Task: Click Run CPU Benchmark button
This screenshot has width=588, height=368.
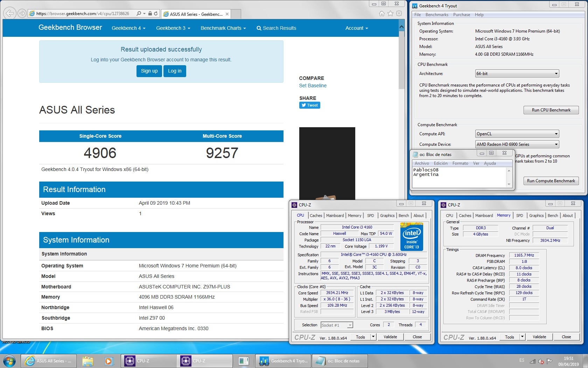Action: coord(551,110)
